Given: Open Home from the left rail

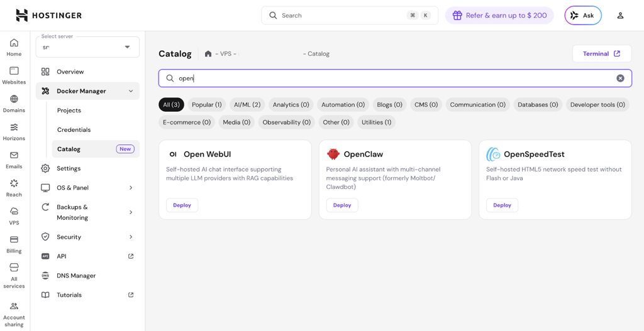Looking at the screenshot, I should tap(14, 48).
